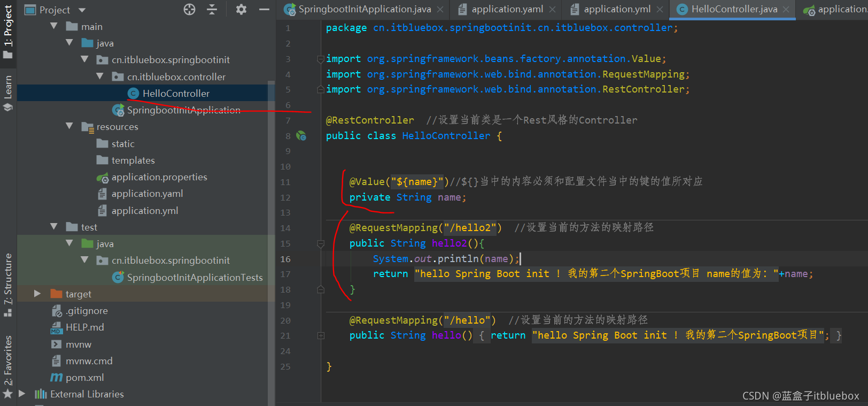Switch to application.yaml editor tab
Image resolution: width=868 pixels, height=406 pixels.
pyautogui.click(x=507, y=9)
